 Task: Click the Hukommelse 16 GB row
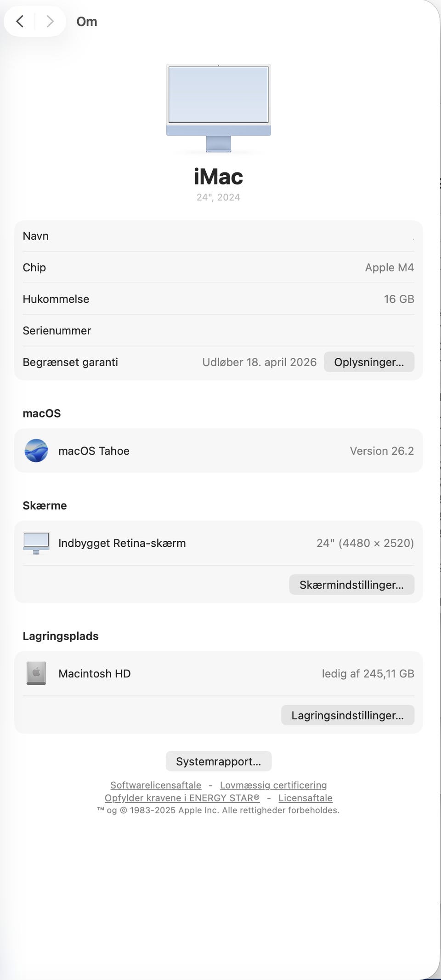point(218,299)
